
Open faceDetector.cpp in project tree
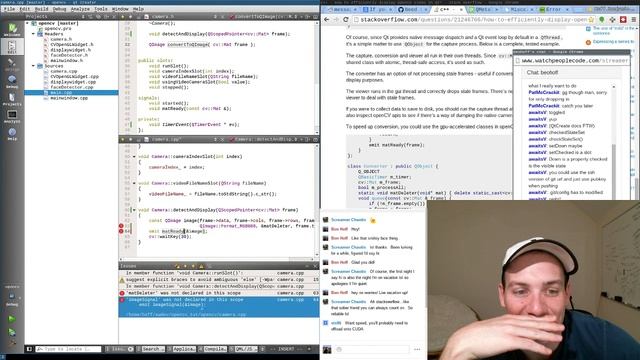point(71,87)
